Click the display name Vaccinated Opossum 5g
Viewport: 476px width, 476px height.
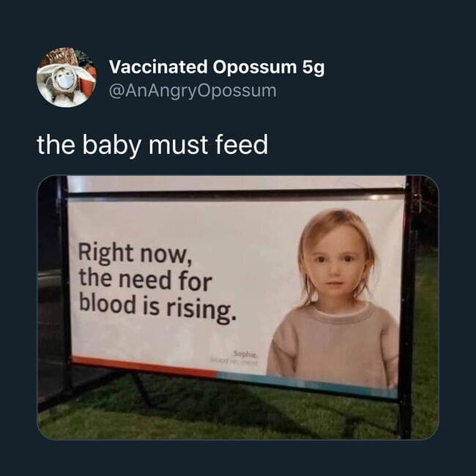coord(216,67)
